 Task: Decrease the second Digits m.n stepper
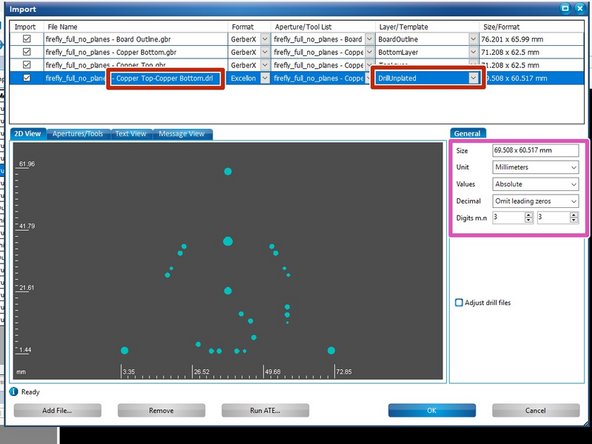(574, 220)
